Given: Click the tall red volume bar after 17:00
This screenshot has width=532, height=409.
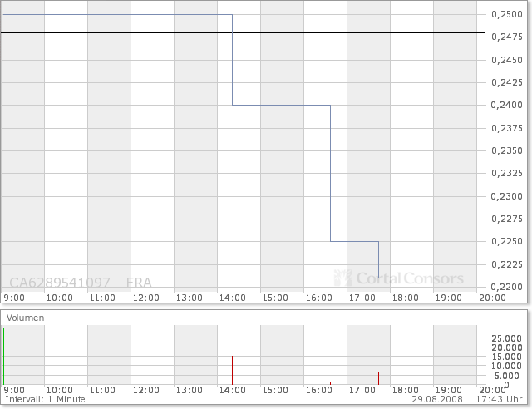Looking at the screenshot, I should [379, 379].
